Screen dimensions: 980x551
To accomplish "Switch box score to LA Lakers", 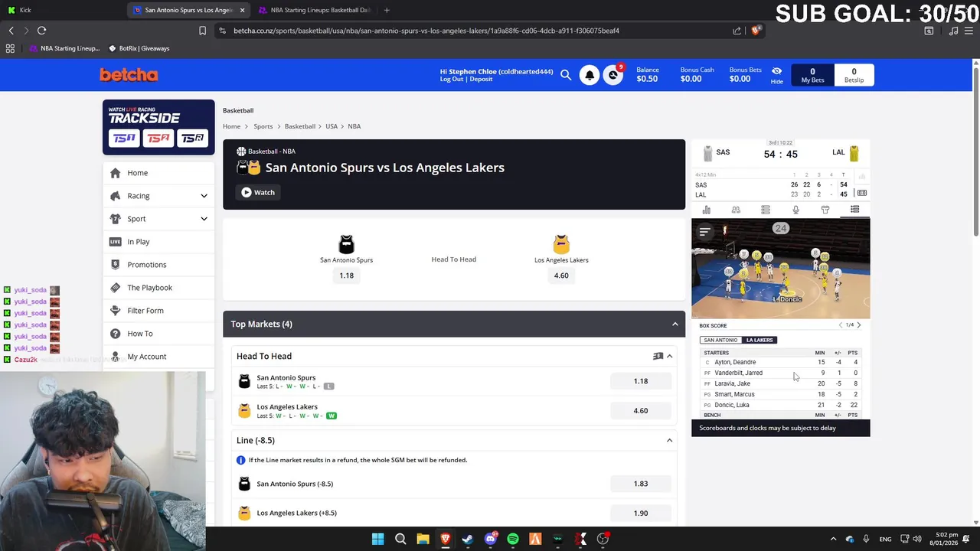I will 759,340.
